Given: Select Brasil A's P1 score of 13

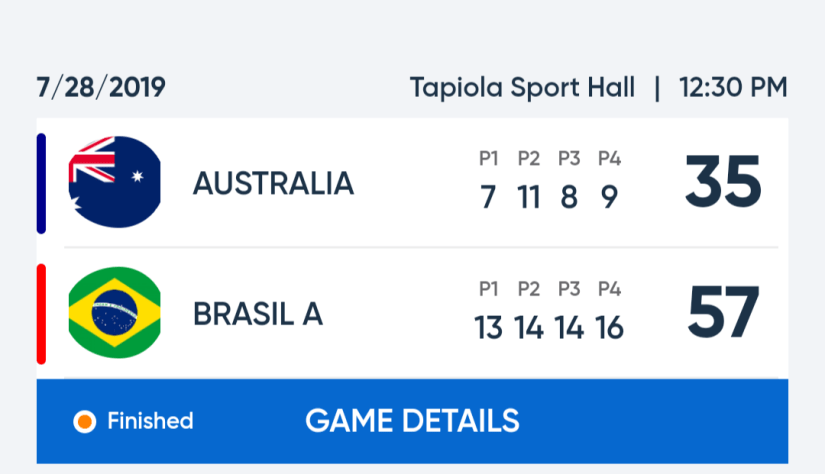Looking at the screenshot, I should (488, 327).
